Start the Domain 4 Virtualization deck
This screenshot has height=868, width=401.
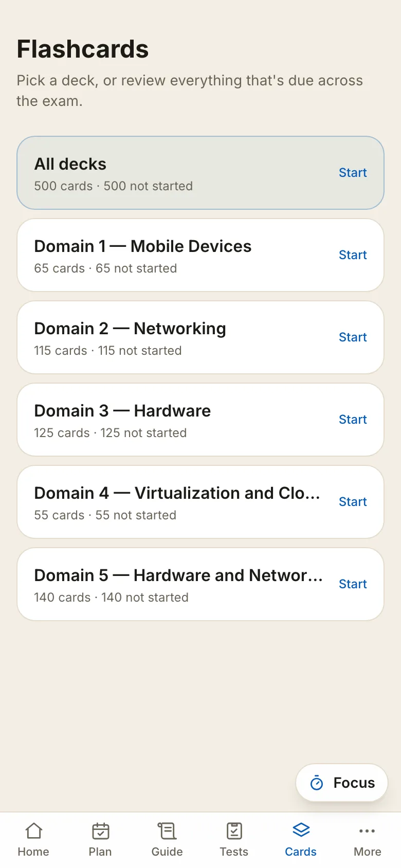click(x=353, y=502)
